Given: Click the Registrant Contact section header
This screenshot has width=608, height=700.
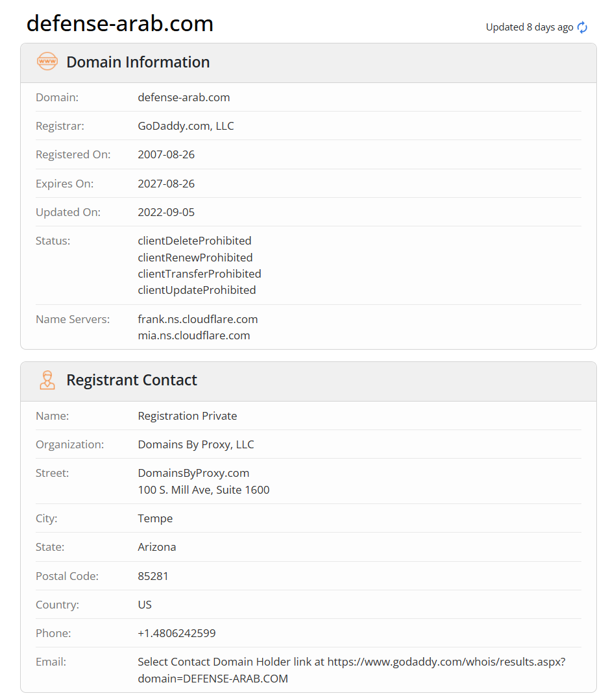Looking at the screenshot, I should click(x=131, y=380).
